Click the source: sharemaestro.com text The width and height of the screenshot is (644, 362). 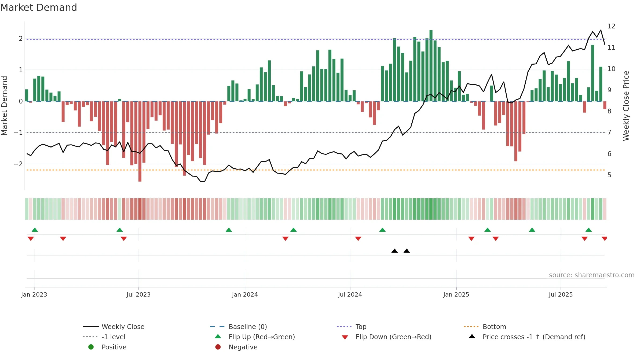(x=592, y=275)
